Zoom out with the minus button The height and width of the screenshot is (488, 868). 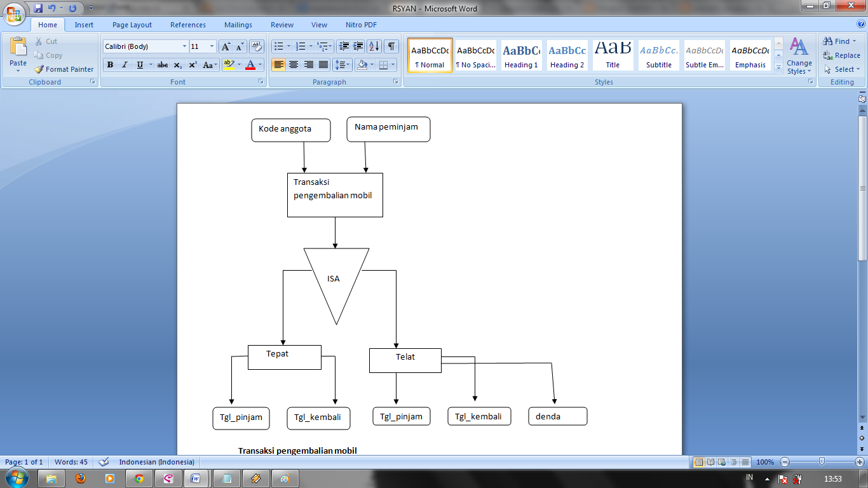click(x=785, y=462)
